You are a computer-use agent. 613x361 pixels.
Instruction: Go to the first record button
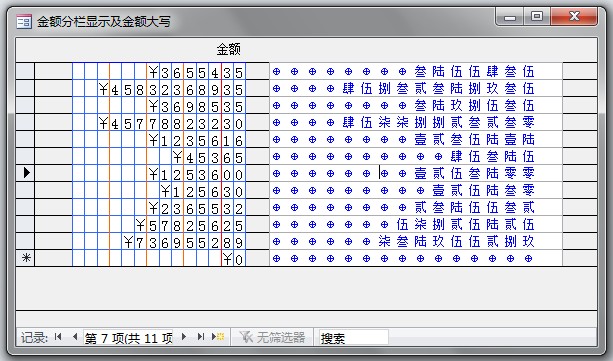click(x=58, y=337)
